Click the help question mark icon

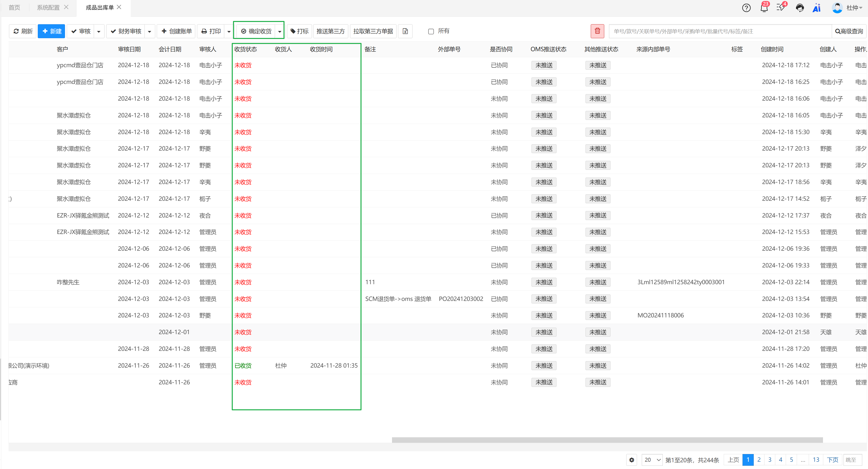[746, 8]
